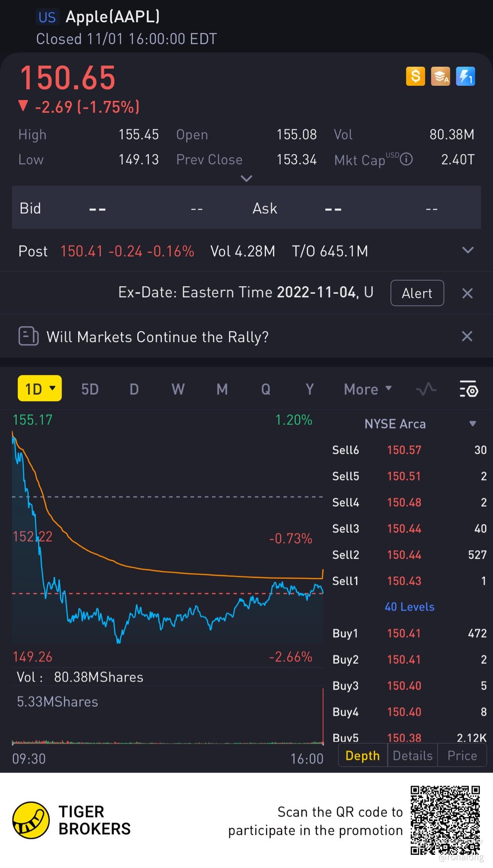Switch to Y yearly chart tab
The height and width of the screenshot is (868, 493).
click(x=309, y=389)
